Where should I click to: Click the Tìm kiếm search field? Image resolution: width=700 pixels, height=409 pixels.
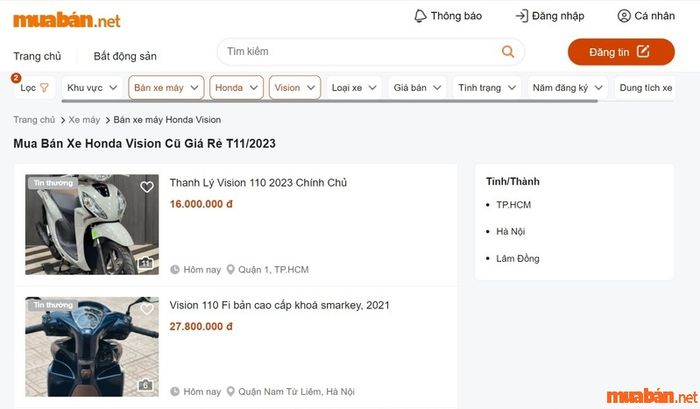(x=360, y=52)
